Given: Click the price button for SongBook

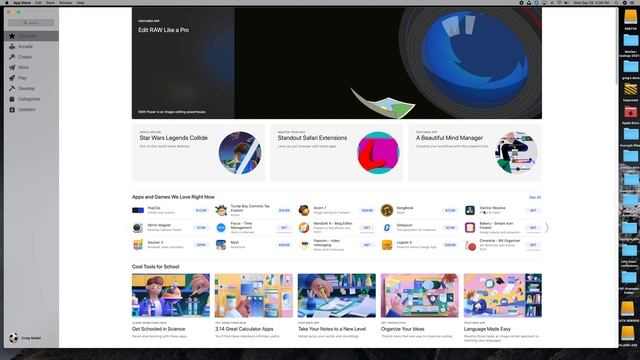Looking at the screenshot, I should (450, 210).
